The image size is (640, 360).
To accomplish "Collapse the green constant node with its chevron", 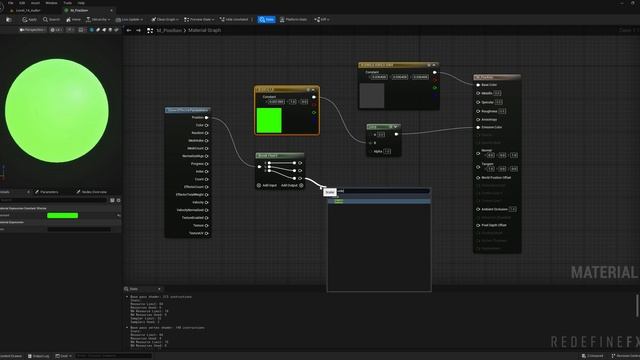I will (313, 90).
